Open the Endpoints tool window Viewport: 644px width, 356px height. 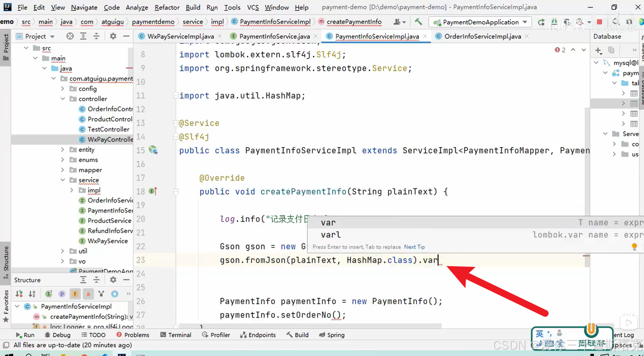tap(258, 335)
